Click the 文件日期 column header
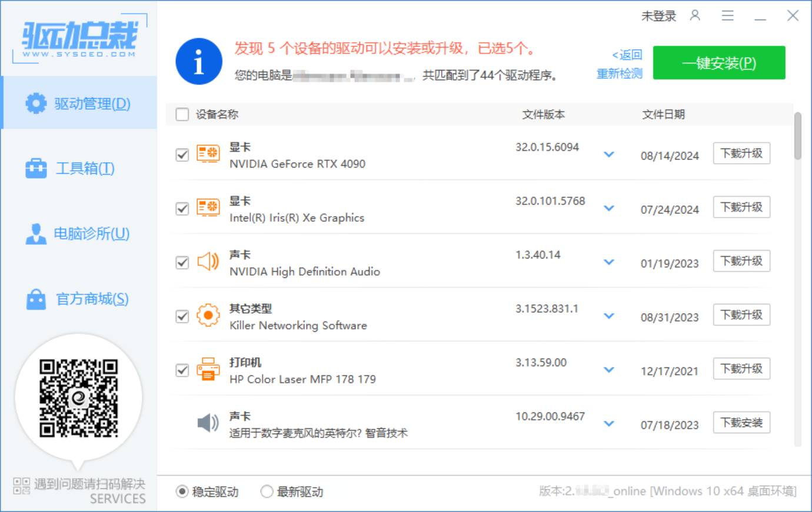812x512 pixels. tap(664, 114)
